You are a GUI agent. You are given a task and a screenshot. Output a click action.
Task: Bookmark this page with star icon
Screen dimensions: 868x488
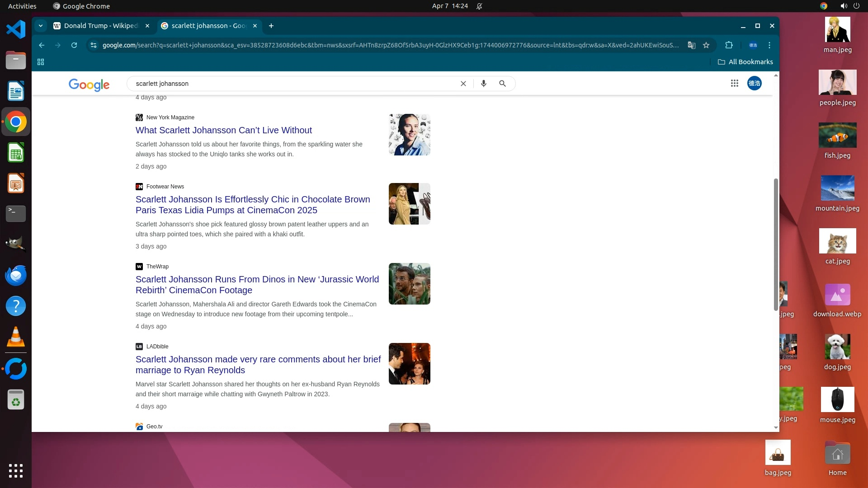coord(706,45)
